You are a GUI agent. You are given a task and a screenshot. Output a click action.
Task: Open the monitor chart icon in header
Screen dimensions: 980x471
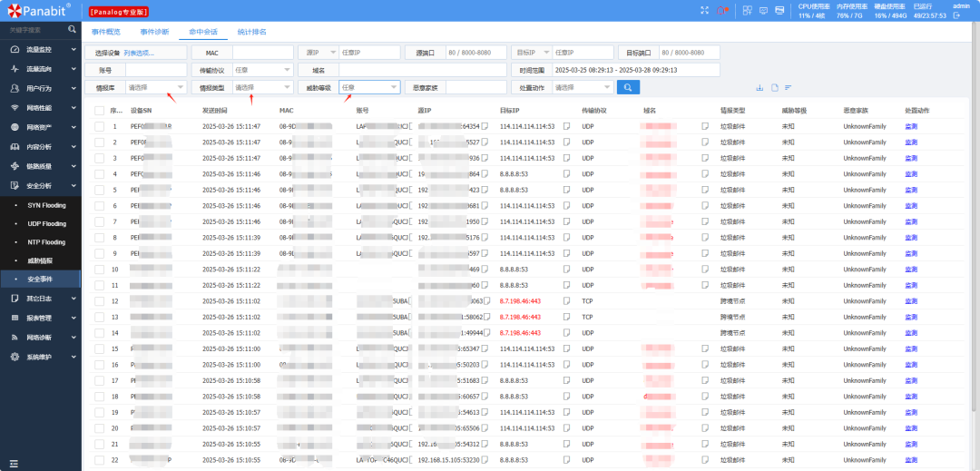click(763, 10)
